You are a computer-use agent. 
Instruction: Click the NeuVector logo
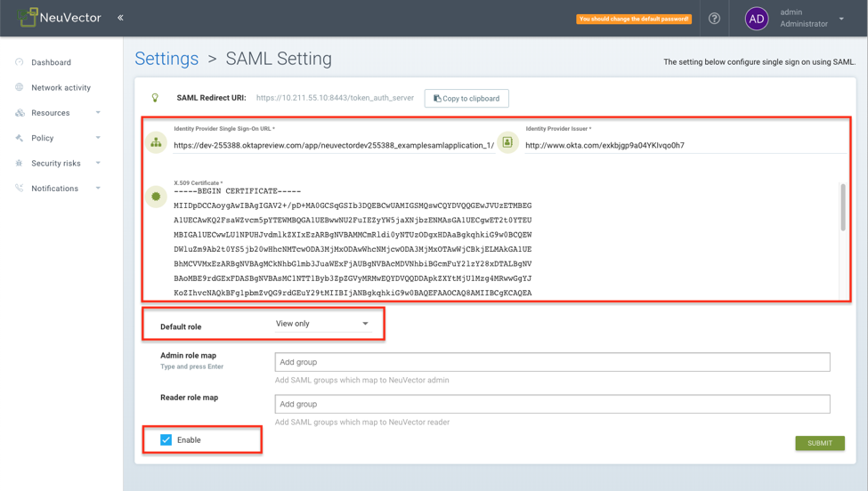[x=60, y=18]
